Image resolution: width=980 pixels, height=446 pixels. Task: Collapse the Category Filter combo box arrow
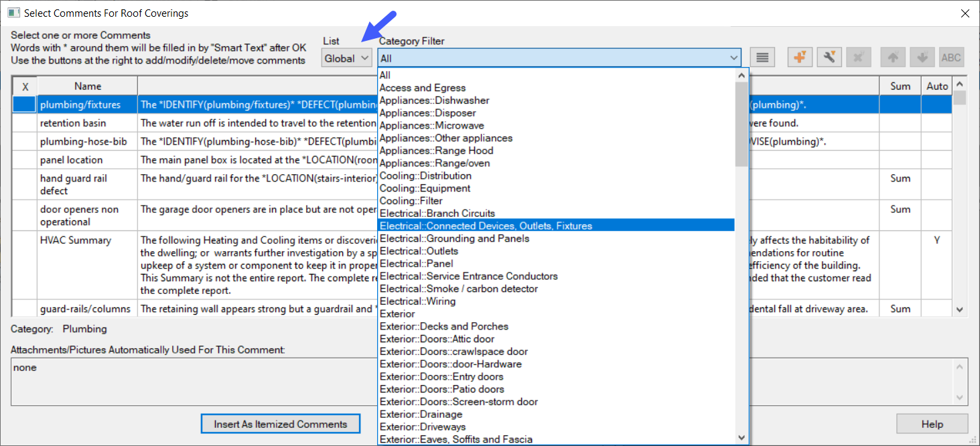(x=733, y=58)
